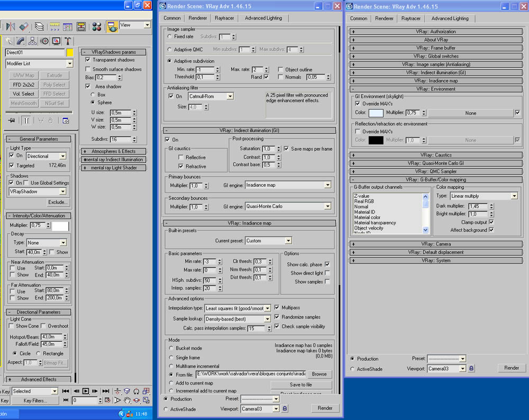Toggle Transparent shadows checkbox
529x420 pixels.
click(88, 60)
